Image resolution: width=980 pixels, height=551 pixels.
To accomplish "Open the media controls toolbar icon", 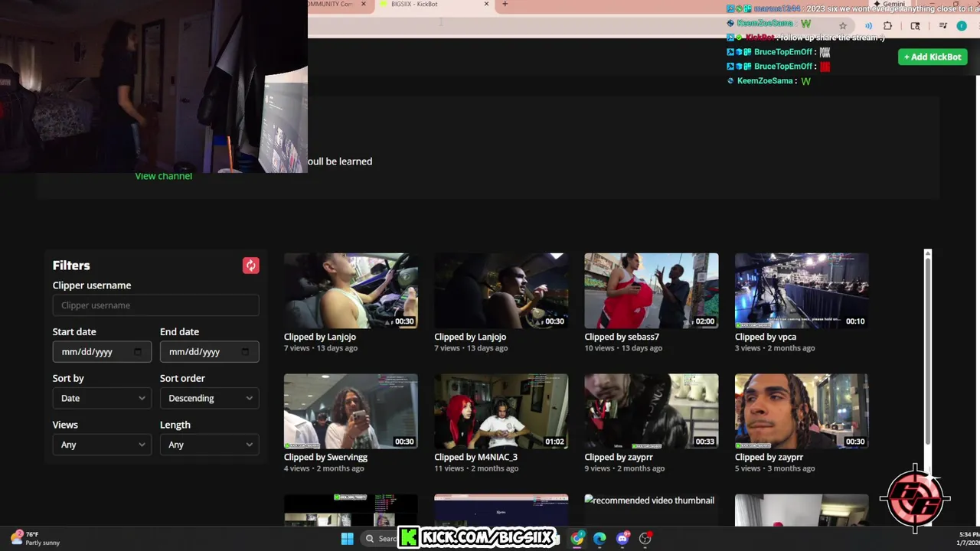I will [942, 26].
